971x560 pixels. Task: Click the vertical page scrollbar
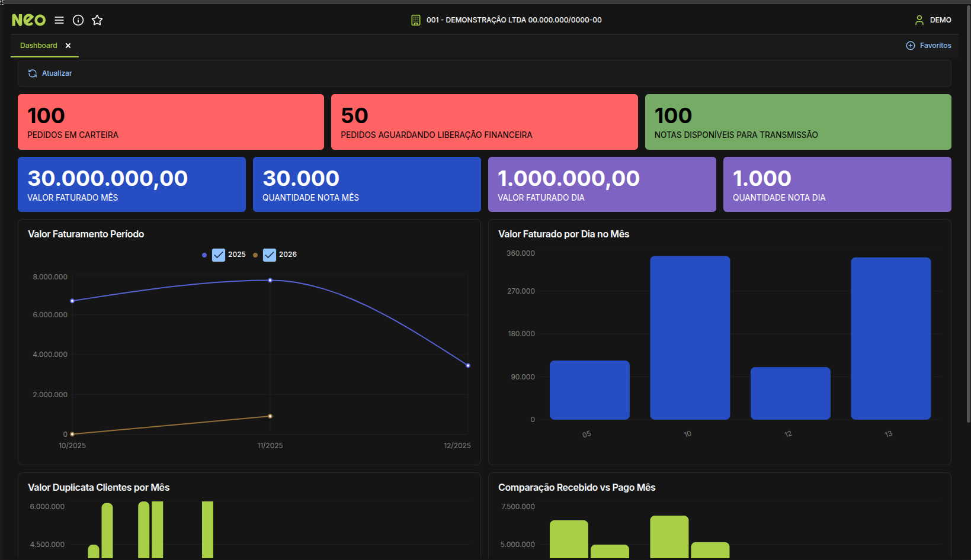(968, 213)
